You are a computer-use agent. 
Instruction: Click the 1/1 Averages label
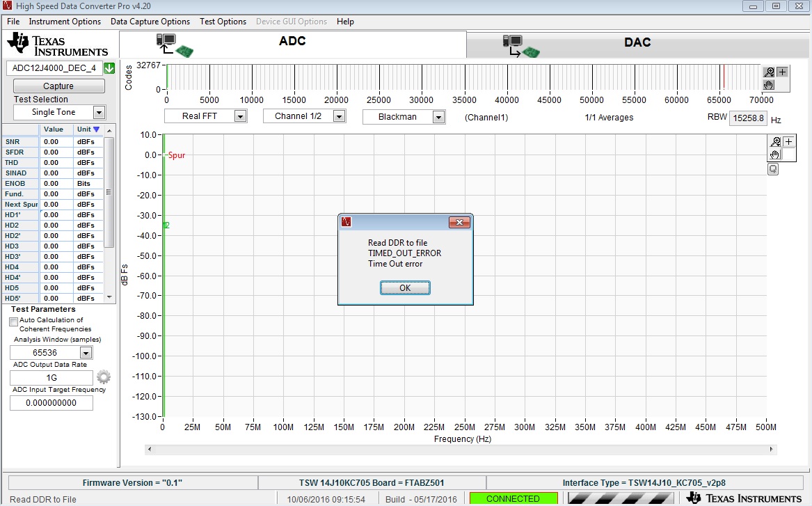click(x=609, y=118)
